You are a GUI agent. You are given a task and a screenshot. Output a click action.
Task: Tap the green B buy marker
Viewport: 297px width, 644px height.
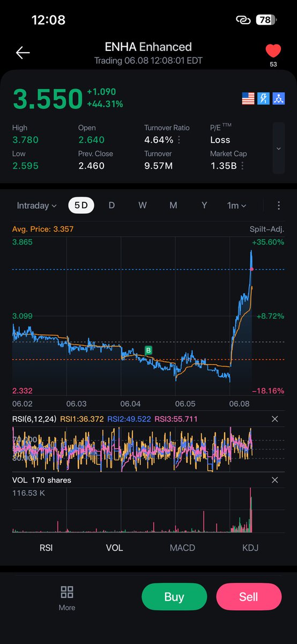(148, 350)
